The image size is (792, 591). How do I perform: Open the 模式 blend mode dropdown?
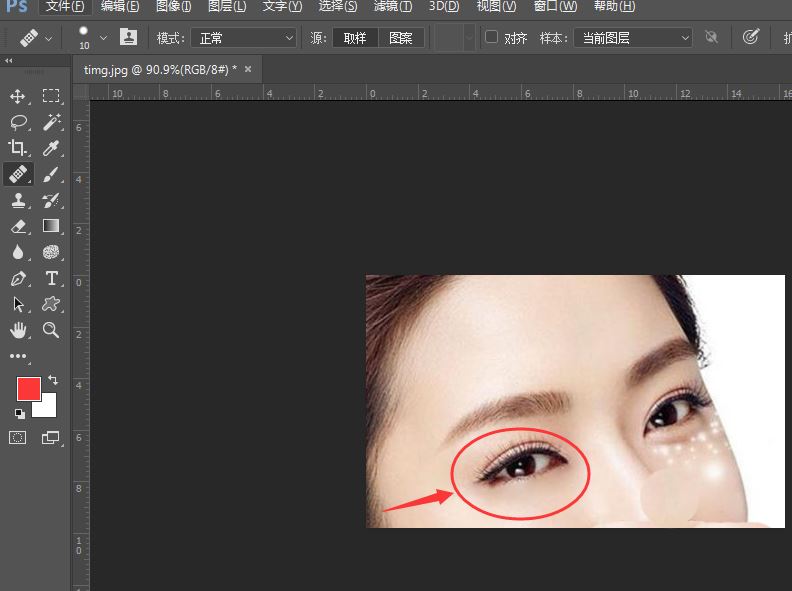coord(243,38)
